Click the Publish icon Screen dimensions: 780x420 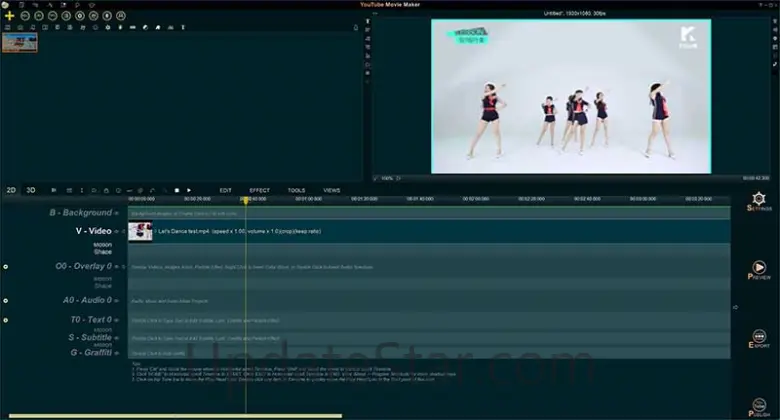pos(759,402)
